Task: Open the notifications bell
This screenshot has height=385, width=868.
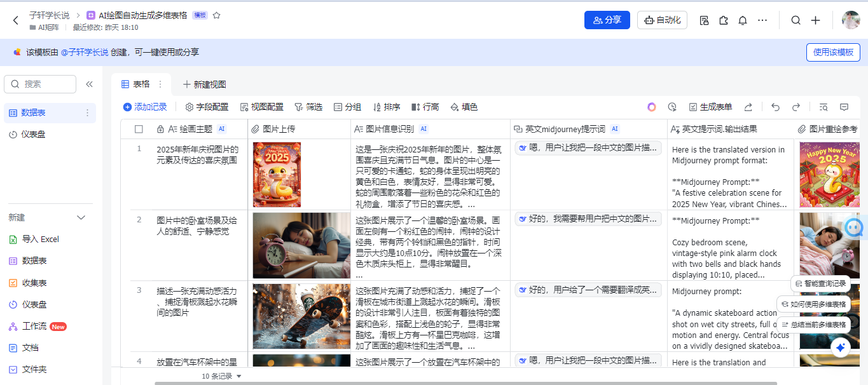Action: click(x=742, y=20)
